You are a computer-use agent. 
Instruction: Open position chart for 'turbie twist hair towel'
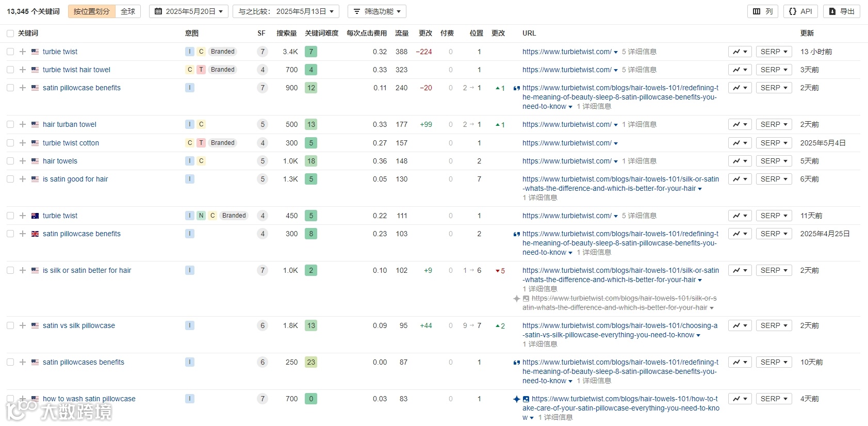point(740,70)
